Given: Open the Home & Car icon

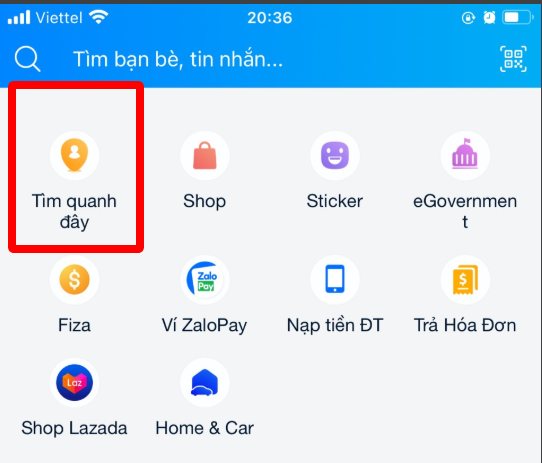Looking at the screenshot, I should (x=205, y=382).
